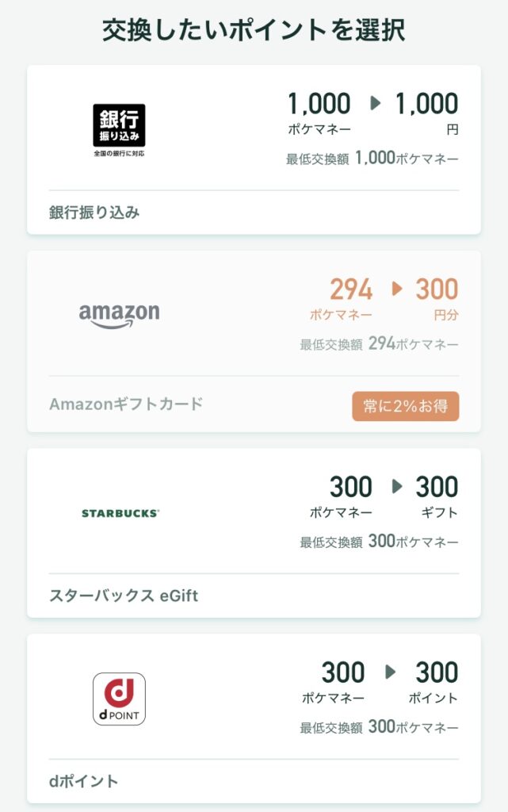Click the arrow in the Starbucks card
Viewport: 508px width, 812px height.
(397, 486)
